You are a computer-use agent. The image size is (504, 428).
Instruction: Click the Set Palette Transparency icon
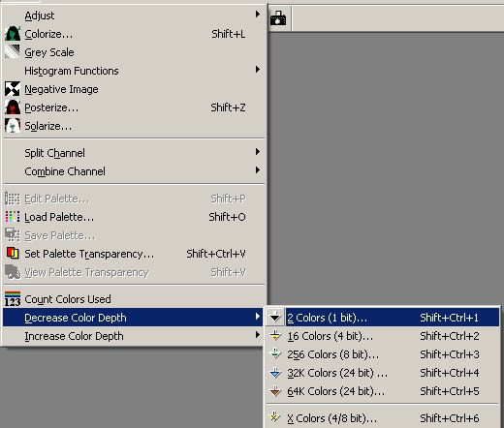[13, 254]
